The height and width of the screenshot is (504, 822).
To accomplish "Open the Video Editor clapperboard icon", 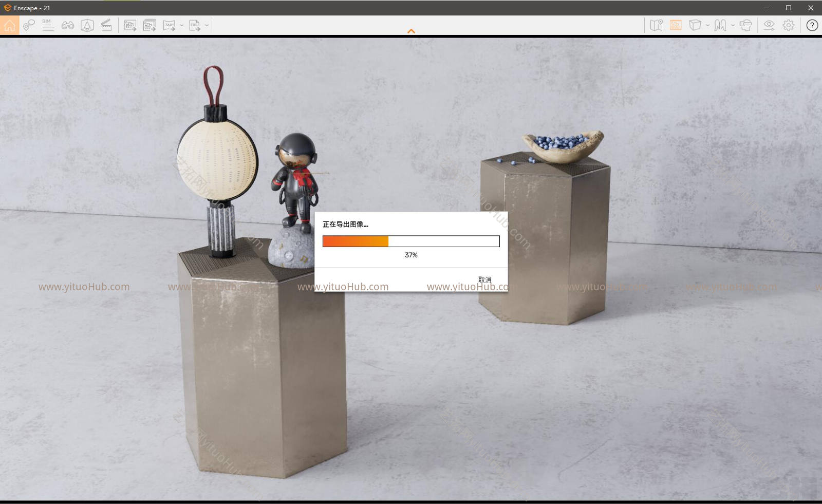I will (x=106, y=25).
